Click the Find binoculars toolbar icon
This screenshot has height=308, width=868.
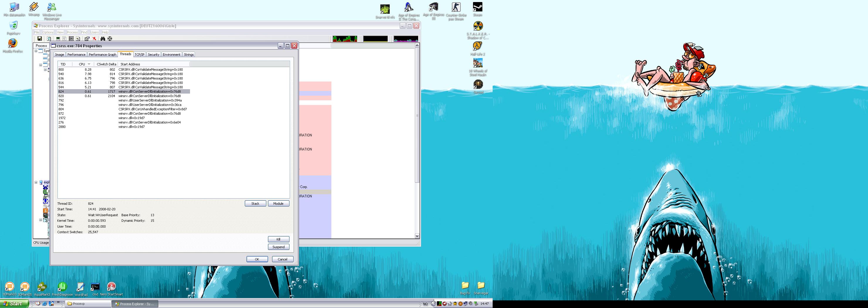pyautogui.click(x=103, y=39)
